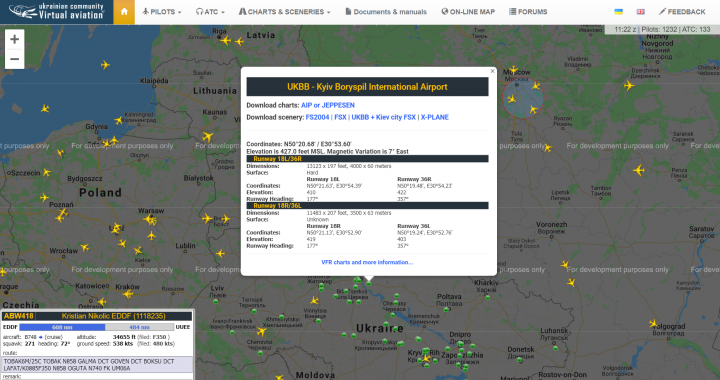Select the plane icon near Warsaw
720x380 pixels.
click(x=150, y=220)
